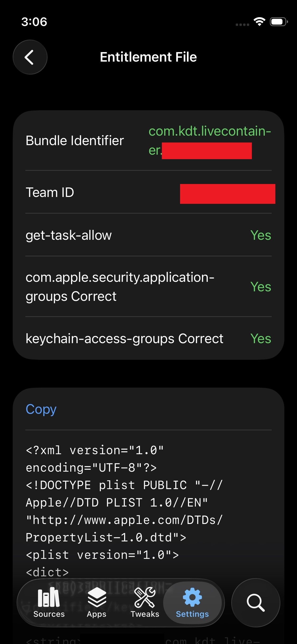
Task: Tap the Copy link above the XML
Action: click(41, 409)
